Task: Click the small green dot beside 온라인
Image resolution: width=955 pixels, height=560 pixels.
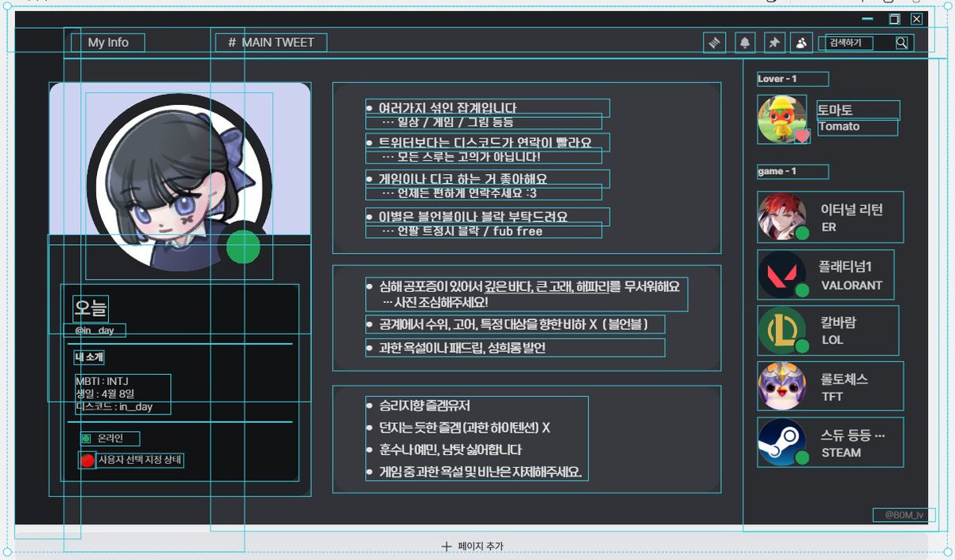Action: [x=86, y=438]
